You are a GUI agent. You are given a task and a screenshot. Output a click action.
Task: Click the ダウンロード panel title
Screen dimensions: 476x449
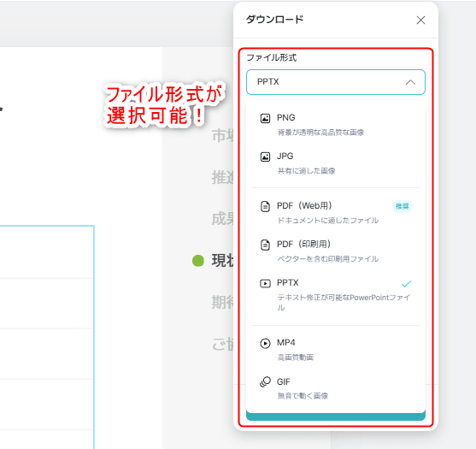click(x=274, y=20)
